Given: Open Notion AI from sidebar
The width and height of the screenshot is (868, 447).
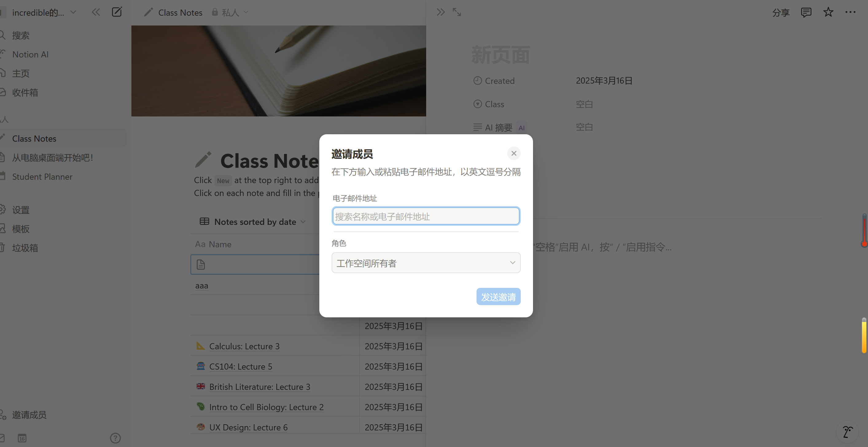Looking at the screenshot, I should [x=30, y=54].
